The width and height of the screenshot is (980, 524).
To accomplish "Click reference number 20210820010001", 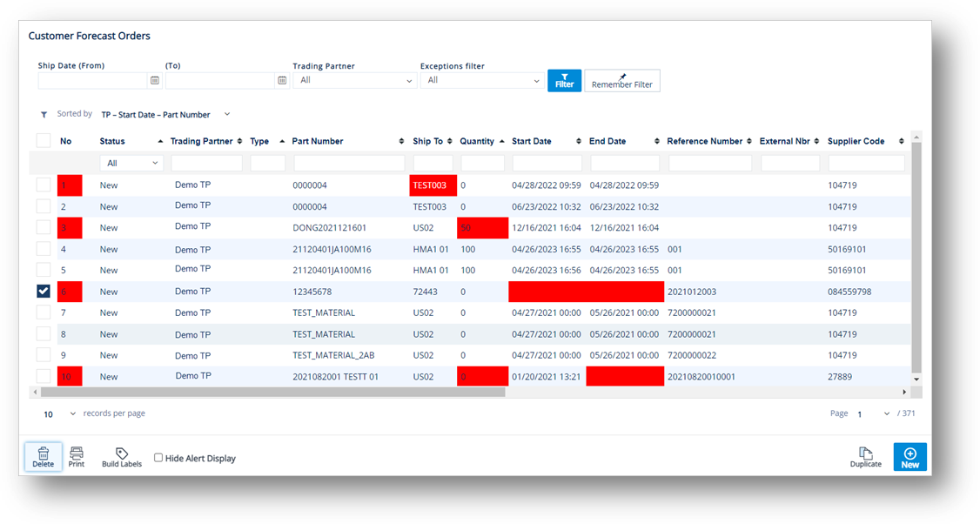I will point(701,376).
